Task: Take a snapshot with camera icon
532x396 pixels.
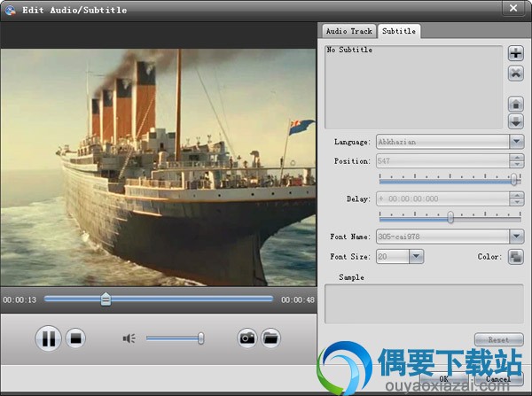Action: click(247, 338)
